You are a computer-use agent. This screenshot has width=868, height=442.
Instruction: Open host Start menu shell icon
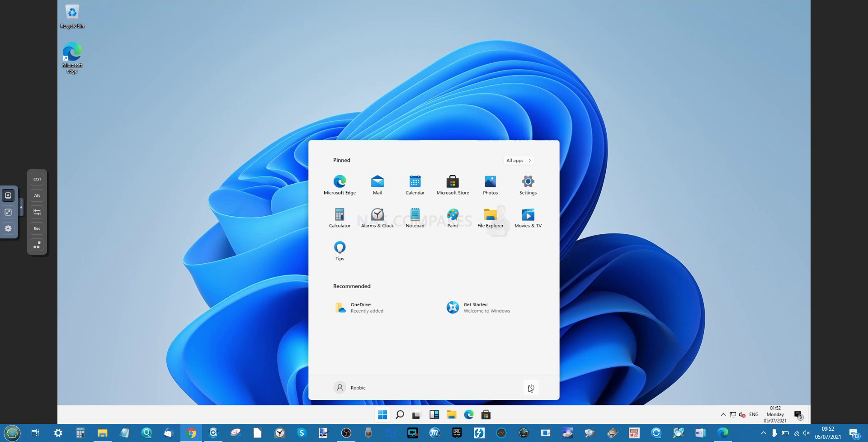coord(12,433)
